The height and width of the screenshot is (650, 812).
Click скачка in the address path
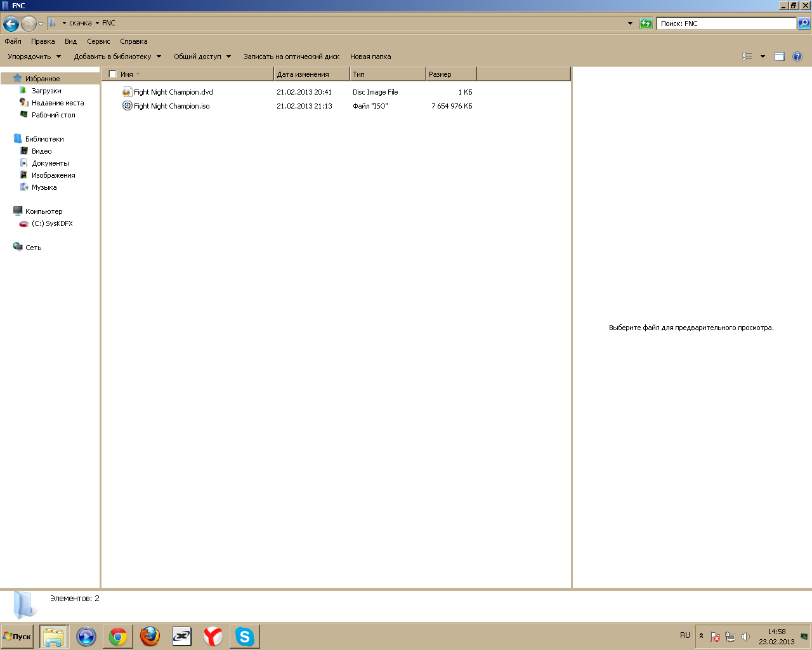pos(81,23)
